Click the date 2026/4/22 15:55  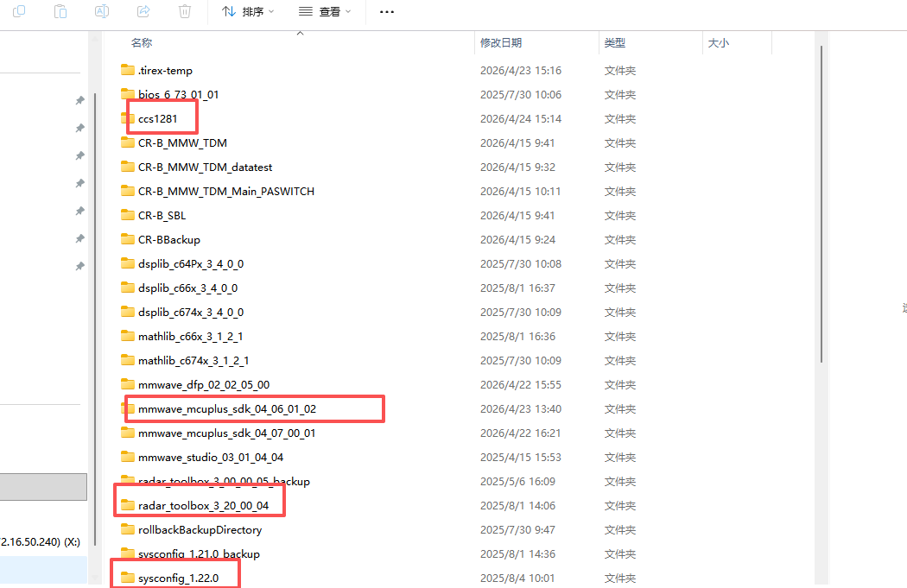pyautogui.click(x=521, y=384)
